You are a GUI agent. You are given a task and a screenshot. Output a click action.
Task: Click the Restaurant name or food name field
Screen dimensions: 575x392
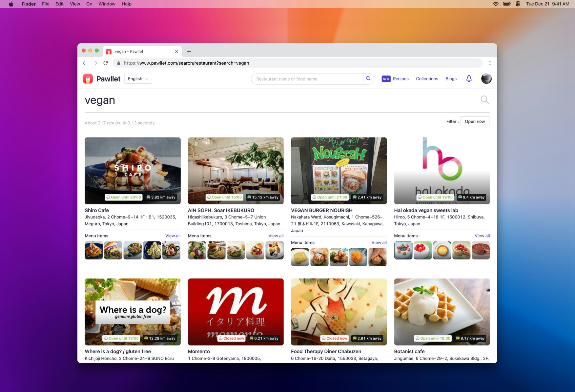coord(307,79)
